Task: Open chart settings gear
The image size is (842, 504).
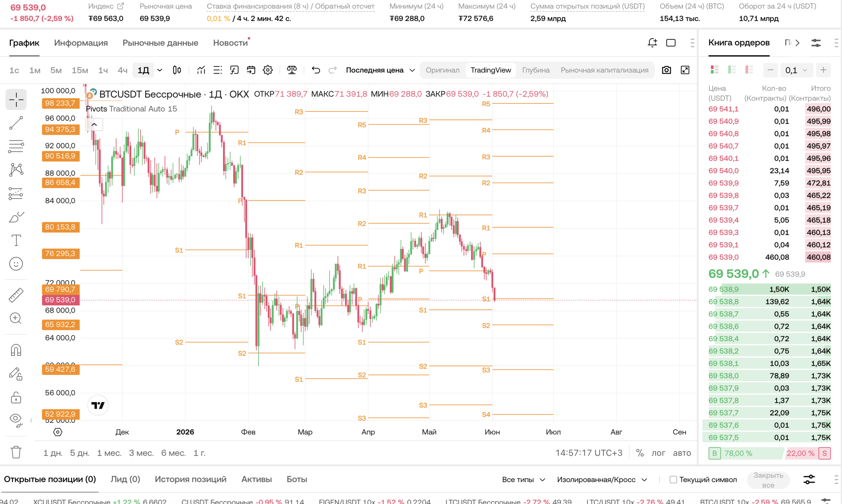Action: (268, 70)
